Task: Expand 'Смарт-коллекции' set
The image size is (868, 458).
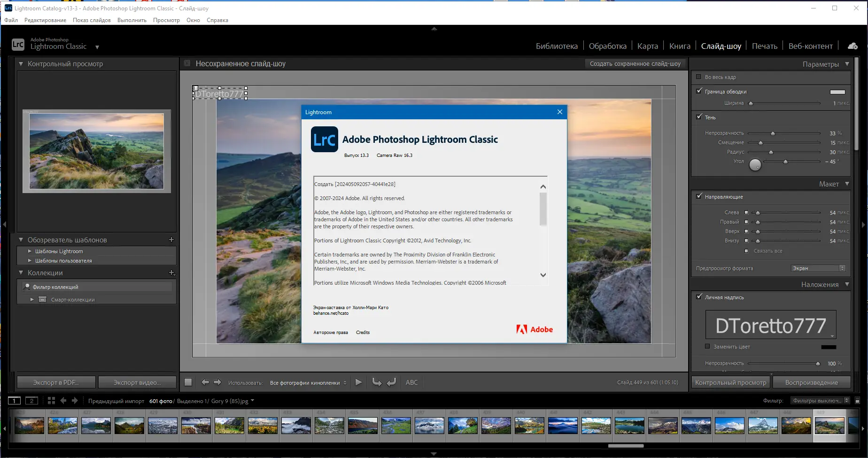Action: [x=32, y=299]
